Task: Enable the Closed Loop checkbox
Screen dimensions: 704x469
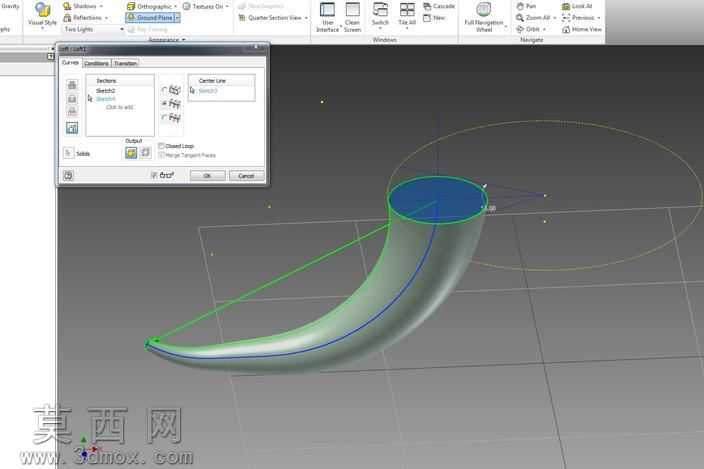Action: (161, 146)
